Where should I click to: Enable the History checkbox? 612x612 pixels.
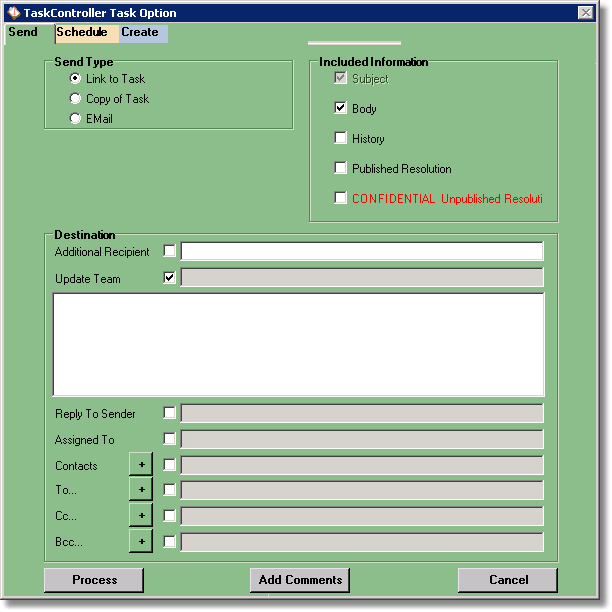[x=341, y=138]
